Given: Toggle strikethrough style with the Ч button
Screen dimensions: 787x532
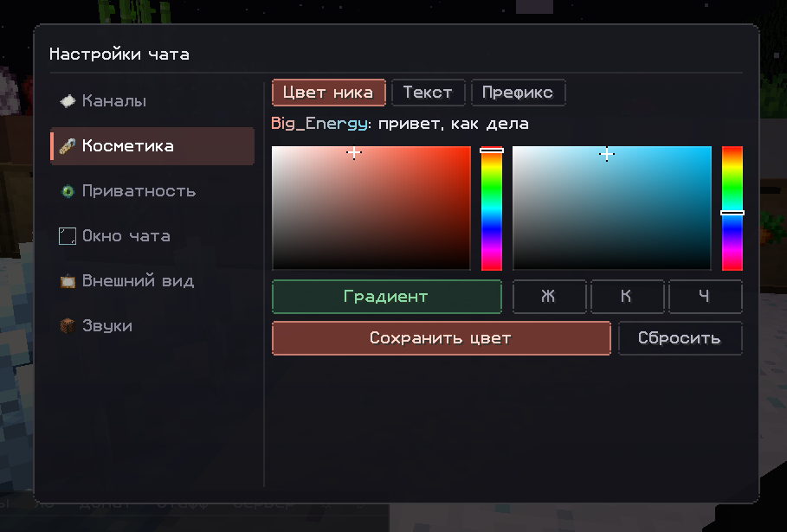Looking at the screenshot, I should (706, 297).
